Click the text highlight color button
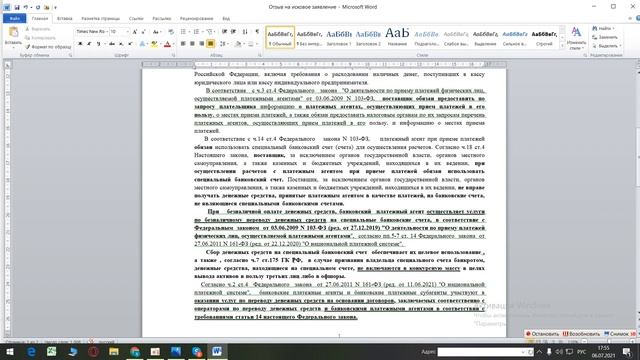 click(x=154, y=44)
